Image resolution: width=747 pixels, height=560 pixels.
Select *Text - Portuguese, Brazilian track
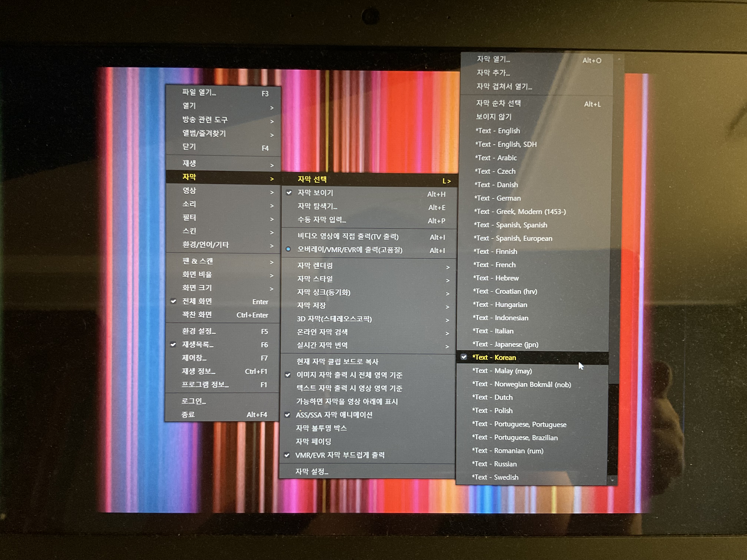pos(532,438)
